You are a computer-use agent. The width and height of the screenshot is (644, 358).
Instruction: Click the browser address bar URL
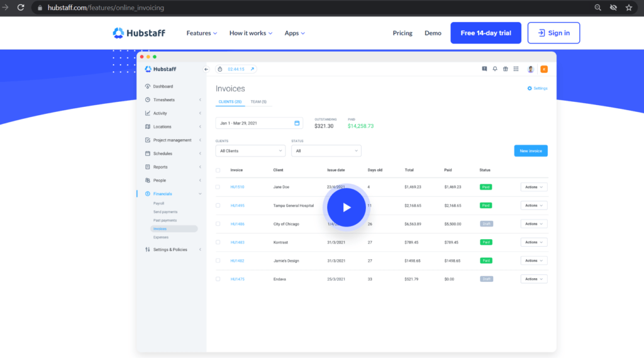106,8
